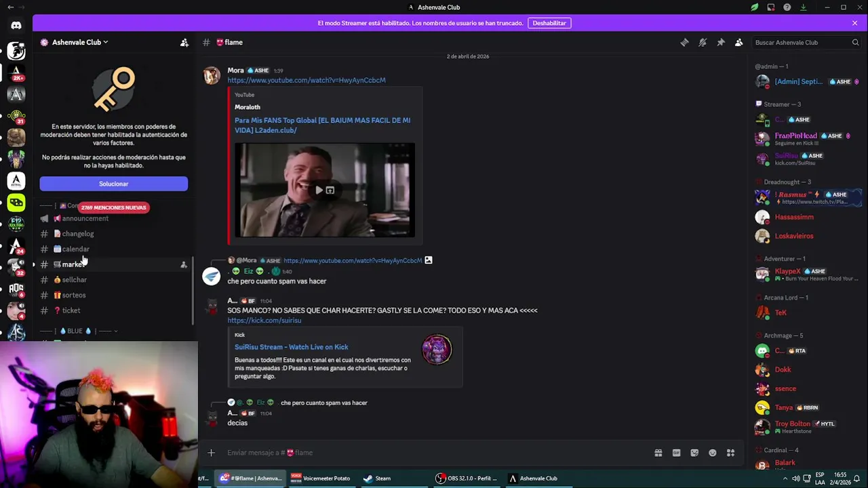Open the Para Mis FANS Top Global video title

(x=322, y=125)
